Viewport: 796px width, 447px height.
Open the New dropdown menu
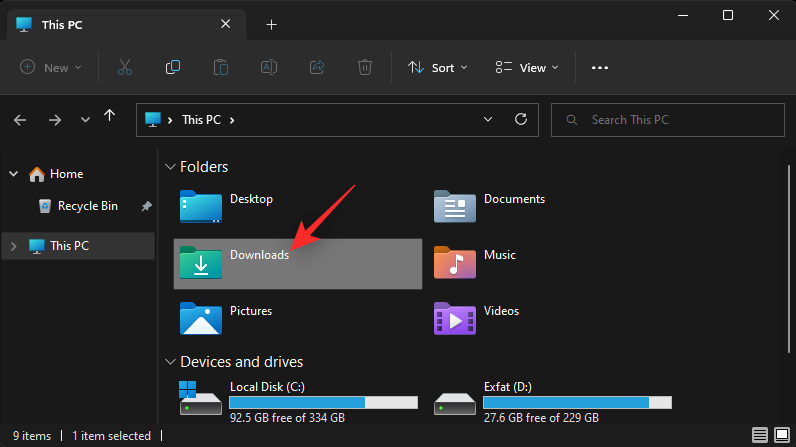click(50, 67)
